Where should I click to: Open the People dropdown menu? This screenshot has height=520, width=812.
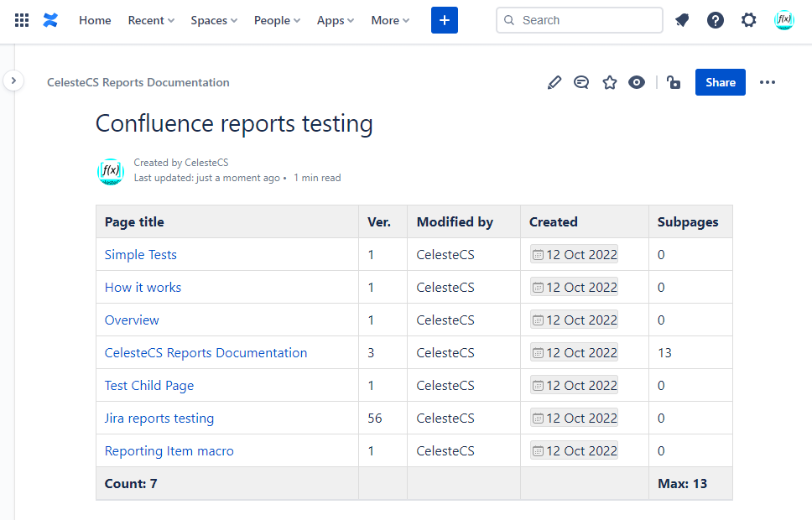[277, 20]
